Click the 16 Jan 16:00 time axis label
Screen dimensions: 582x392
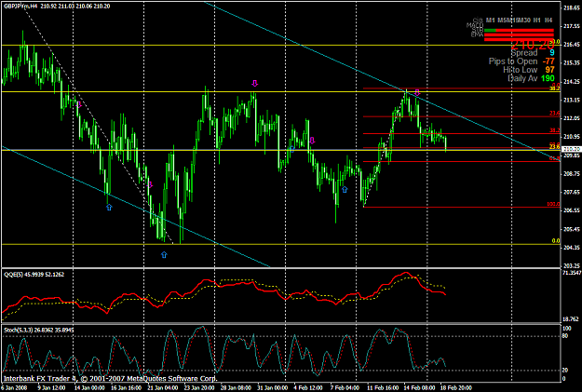pos(126,388)
